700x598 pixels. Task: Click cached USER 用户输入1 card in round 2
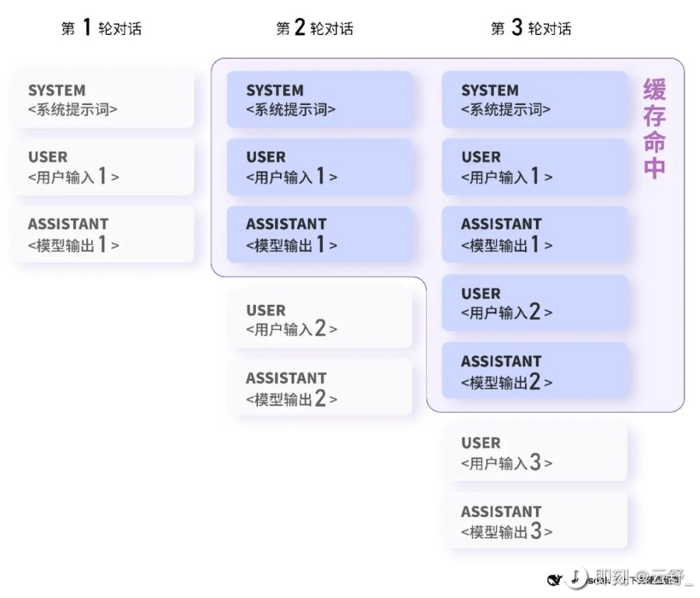coord(319,167)
